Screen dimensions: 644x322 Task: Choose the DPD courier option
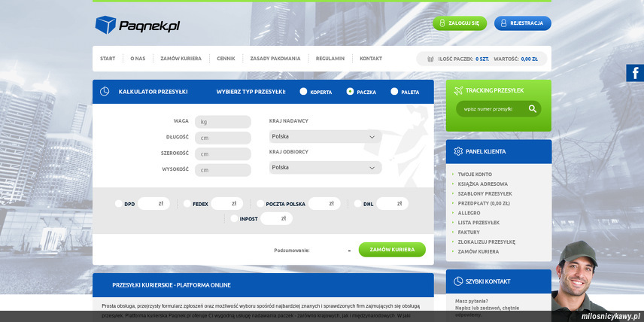(x=119, y=203)
